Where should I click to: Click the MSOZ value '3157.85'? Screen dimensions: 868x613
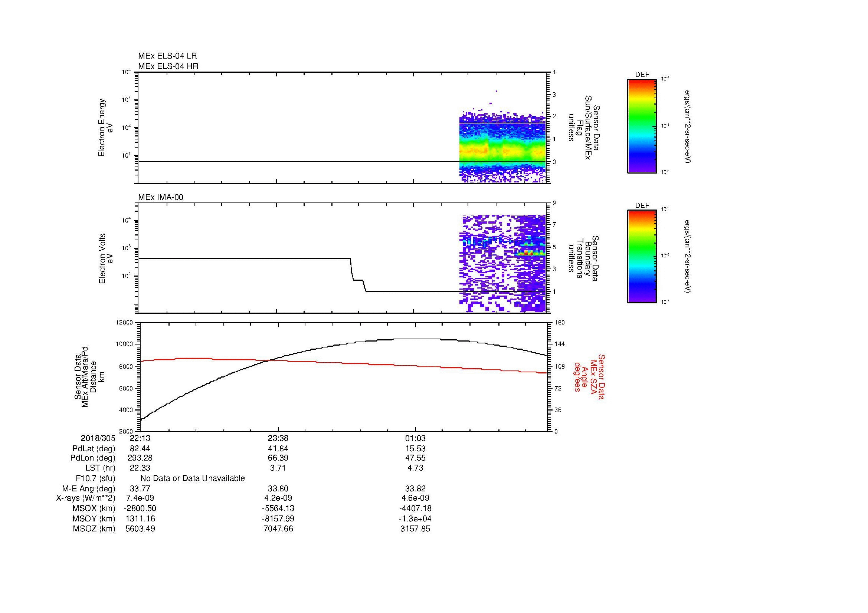click(x=416, y=529)
